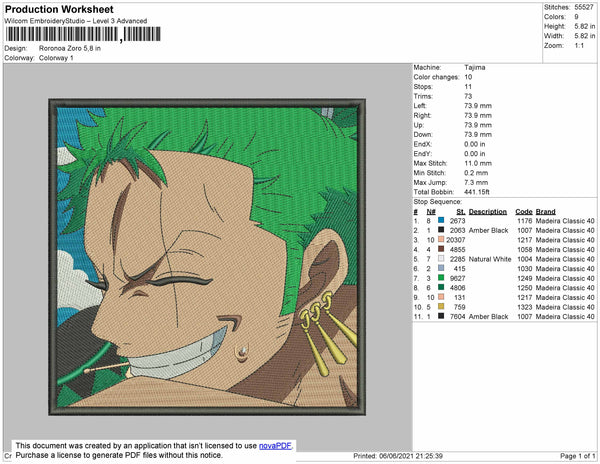Click the 'N#' column header

pyautogui.click(x=431, y=212)
